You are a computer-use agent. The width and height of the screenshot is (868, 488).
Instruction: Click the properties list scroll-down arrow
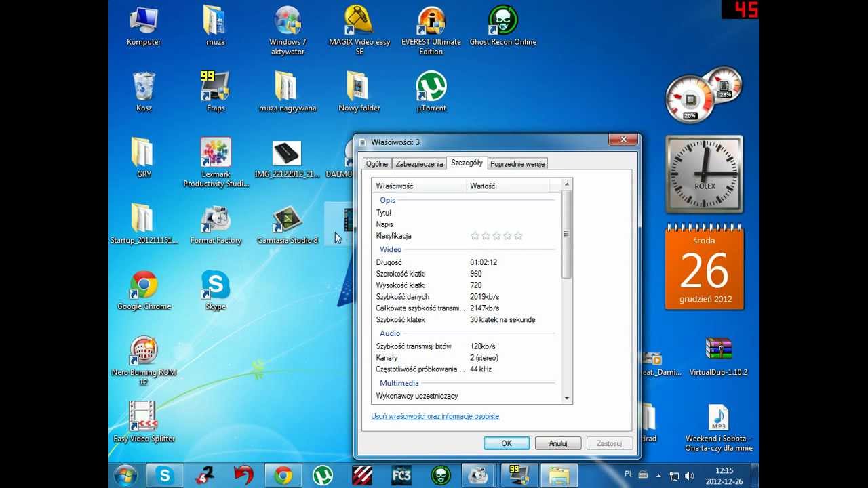pos(567,399)
